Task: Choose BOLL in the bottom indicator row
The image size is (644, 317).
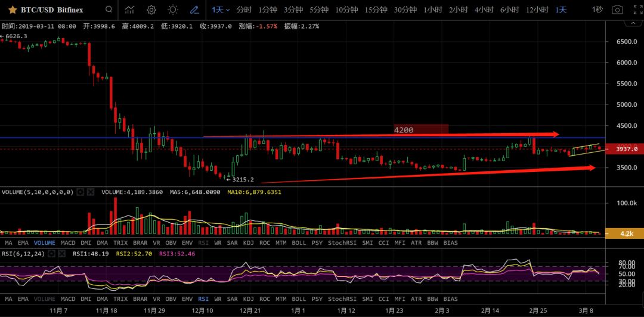Action: (x=299, y=298)
